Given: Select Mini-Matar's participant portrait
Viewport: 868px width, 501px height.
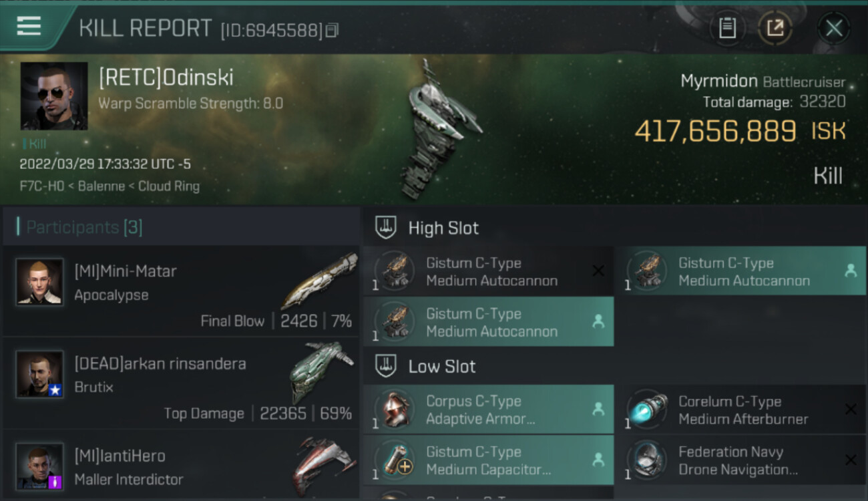Looking at the screenshot, I should pyautogui.click(x=40, y=282).
